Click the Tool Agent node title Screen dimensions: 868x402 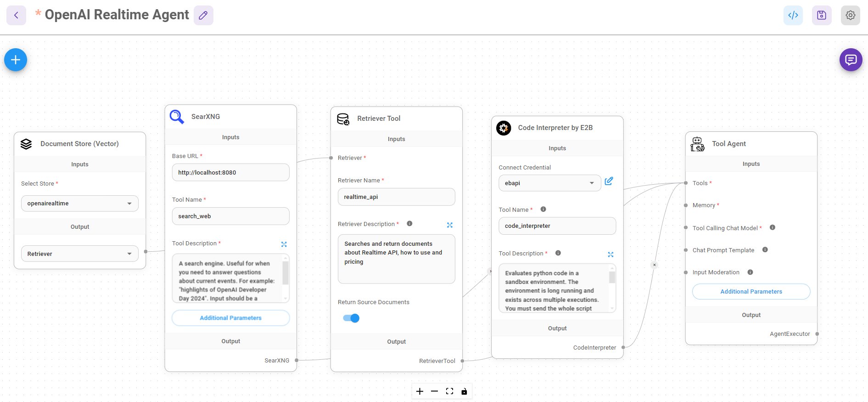[x=729, y=144]
